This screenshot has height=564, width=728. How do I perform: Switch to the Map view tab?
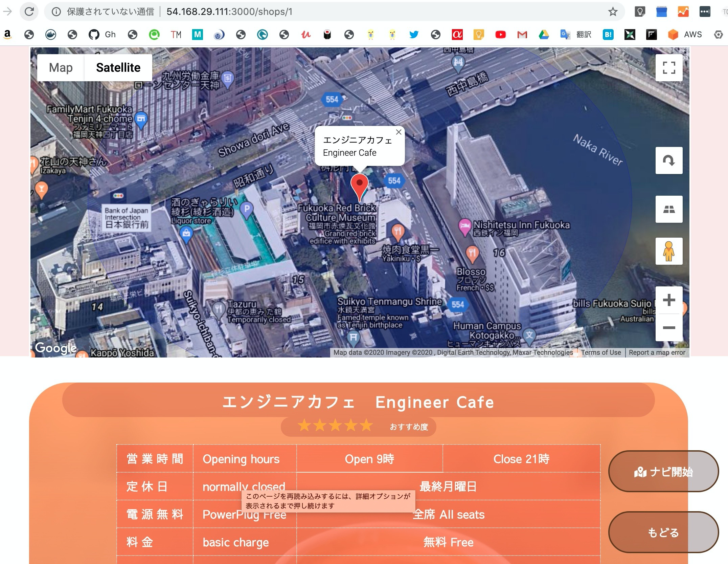(61, 68)
